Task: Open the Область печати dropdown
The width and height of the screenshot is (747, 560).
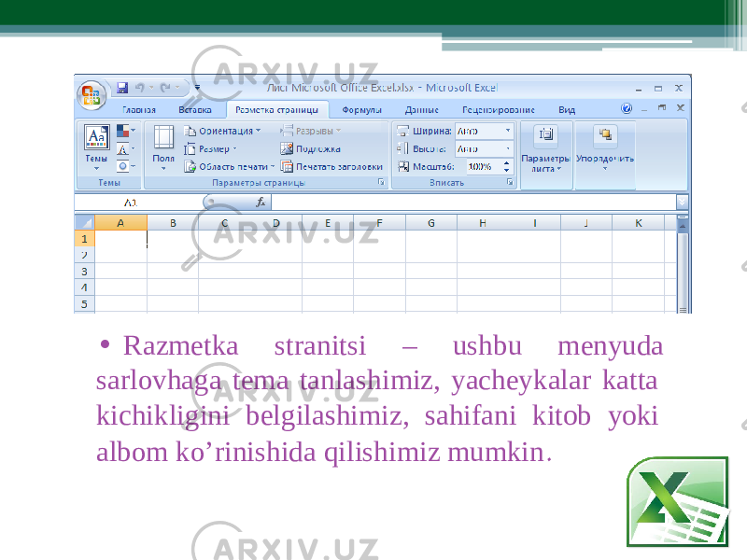Action: pos(230,167)
